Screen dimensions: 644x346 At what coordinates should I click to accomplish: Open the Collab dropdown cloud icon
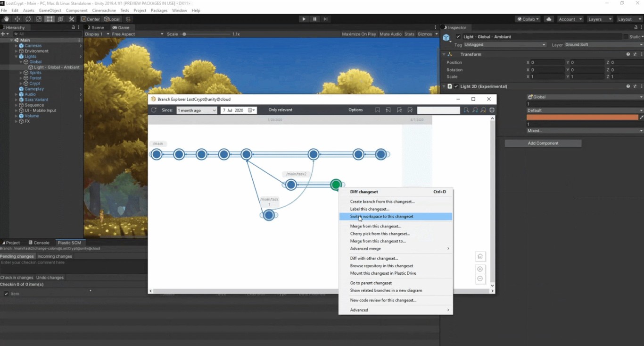tap(548, 19)
